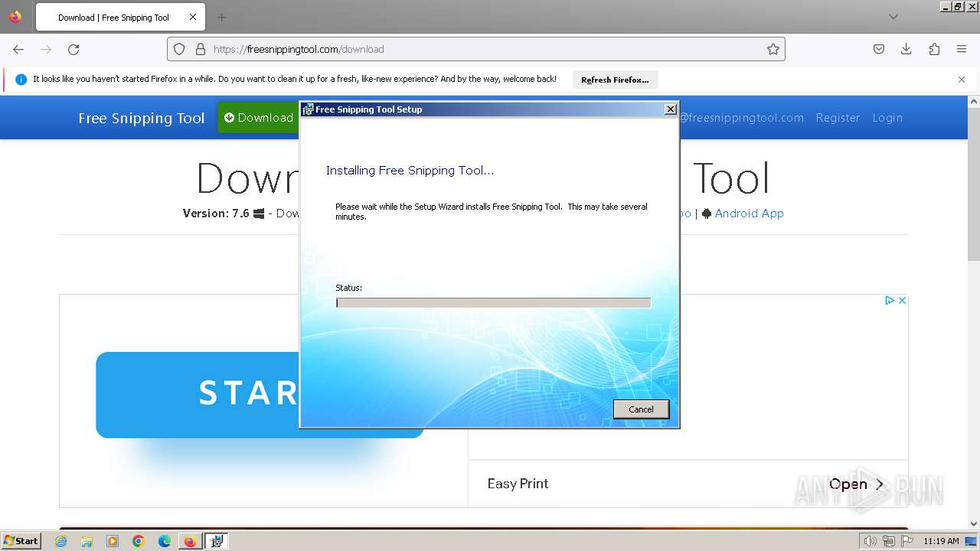Open media player taskbar icon
Screen dimensions: 980x551
113,541
